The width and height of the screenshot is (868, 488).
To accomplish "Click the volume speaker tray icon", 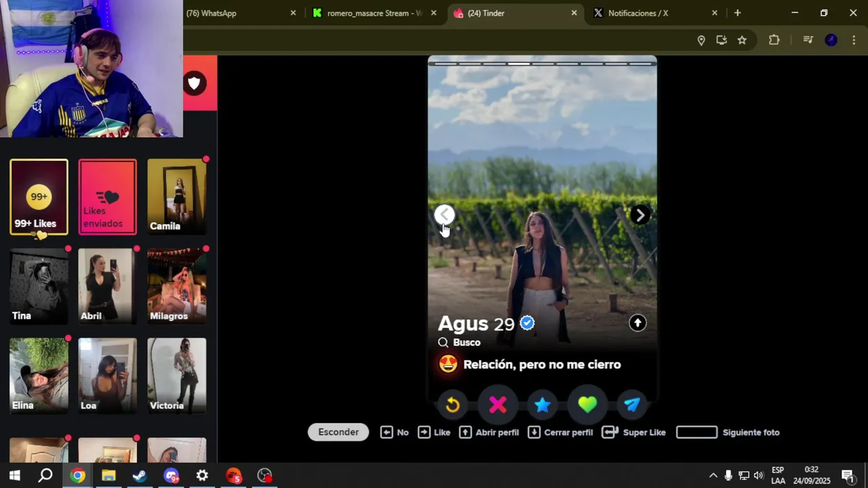I will pyautogui.click(x=758, y=475).
